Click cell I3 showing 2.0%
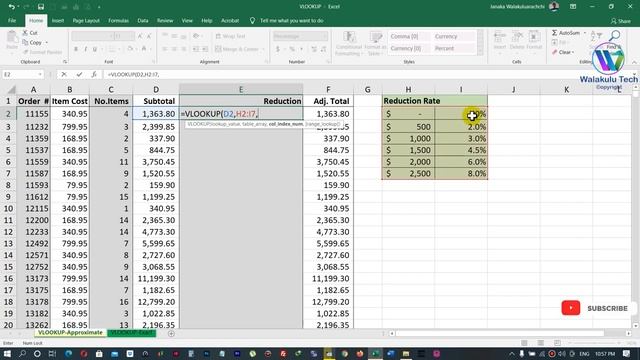The width and height of the screenshot is (640, 360). [x=461, y=127]
